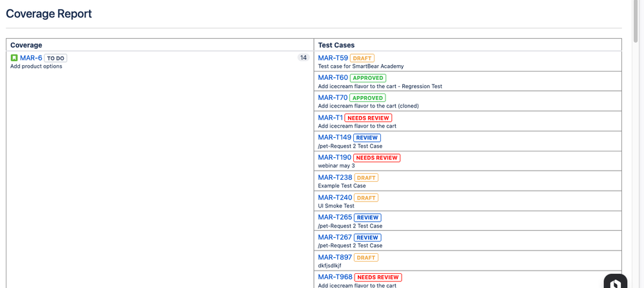Open test case MAR-T267

click(335, 237)
